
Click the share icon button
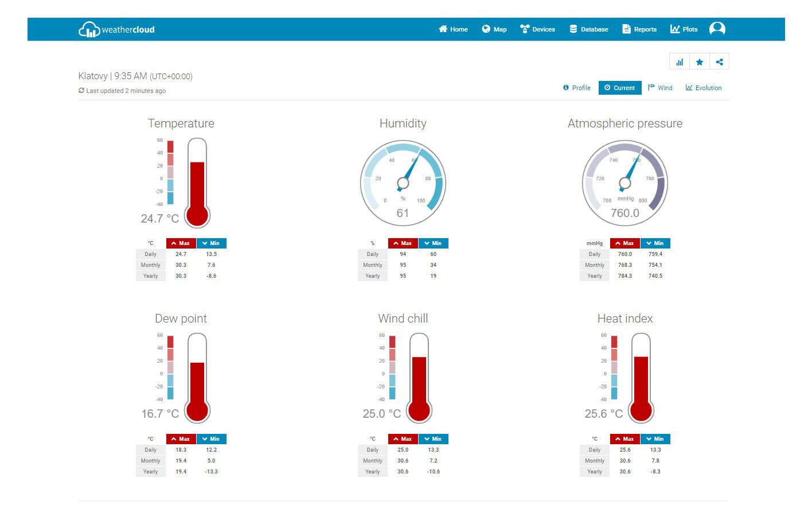pos(719,62)
